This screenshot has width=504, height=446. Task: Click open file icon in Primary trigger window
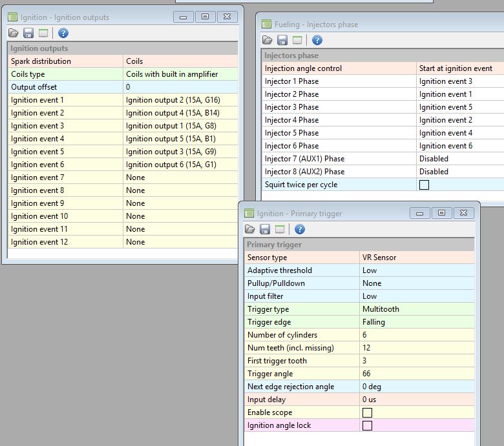click(250, 229)
